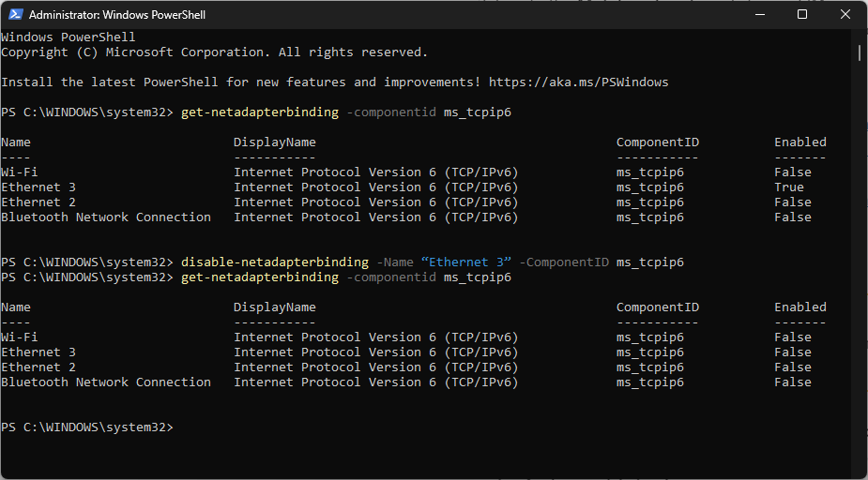Minimize the PowerShell window
868x480 pixels.
[x=759, y=14]
